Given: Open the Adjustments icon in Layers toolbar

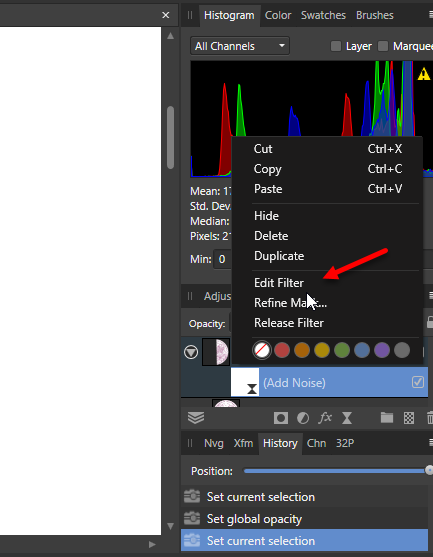Looking at the screenshot, I should click(303, 418).
